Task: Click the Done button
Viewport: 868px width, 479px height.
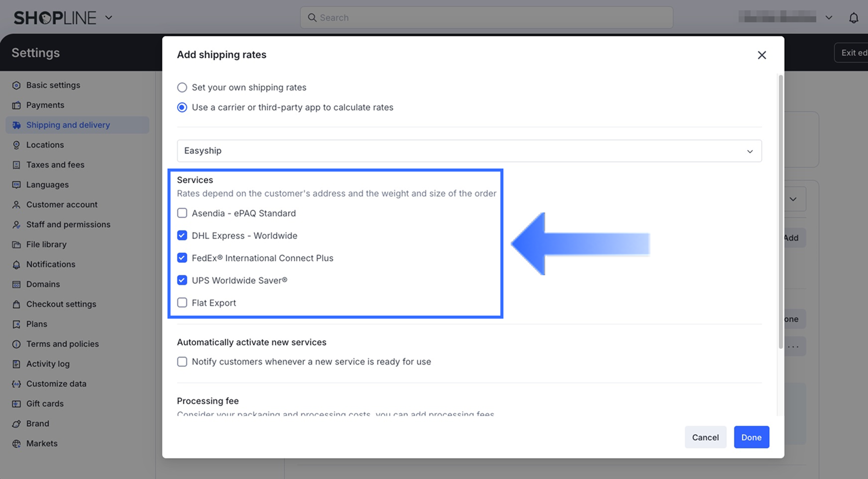Action: 751,437
